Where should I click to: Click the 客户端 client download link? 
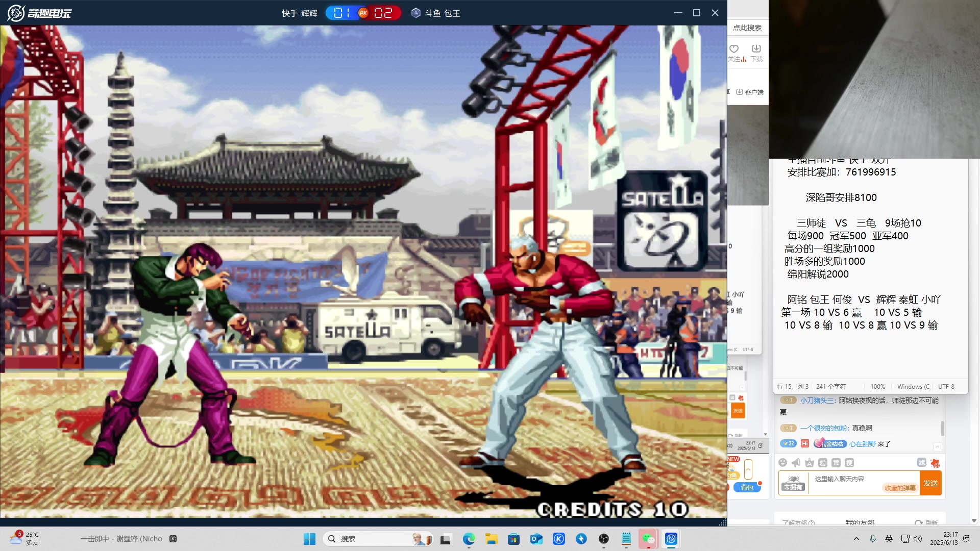click(750, 92)
